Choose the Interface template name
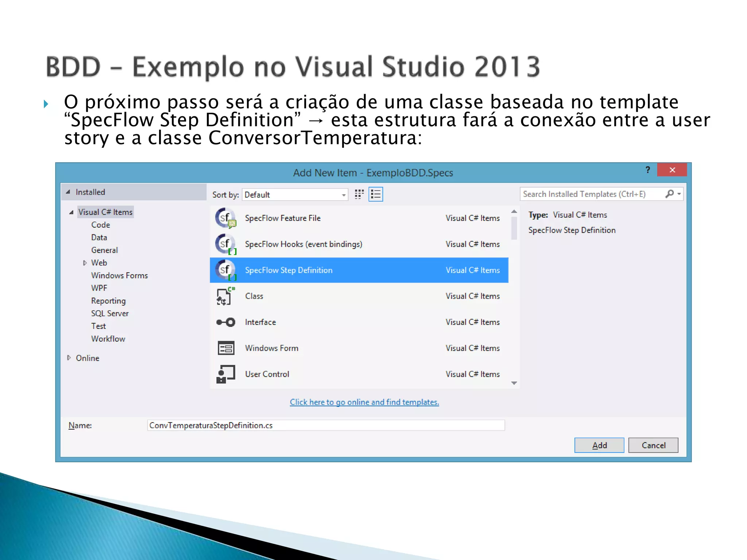Viewport: 747px width, 560px height. [260, 322]
